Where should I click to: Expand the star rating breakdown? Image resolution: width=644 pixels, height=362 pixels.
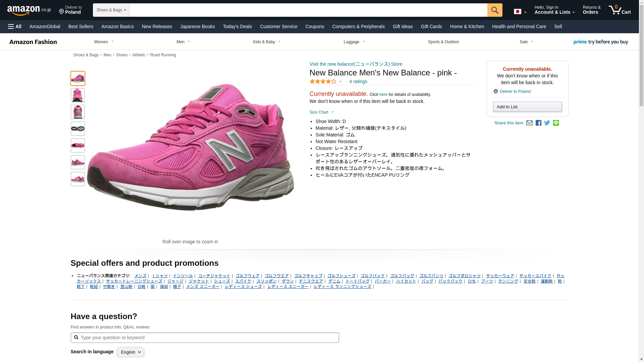(326, 81)
